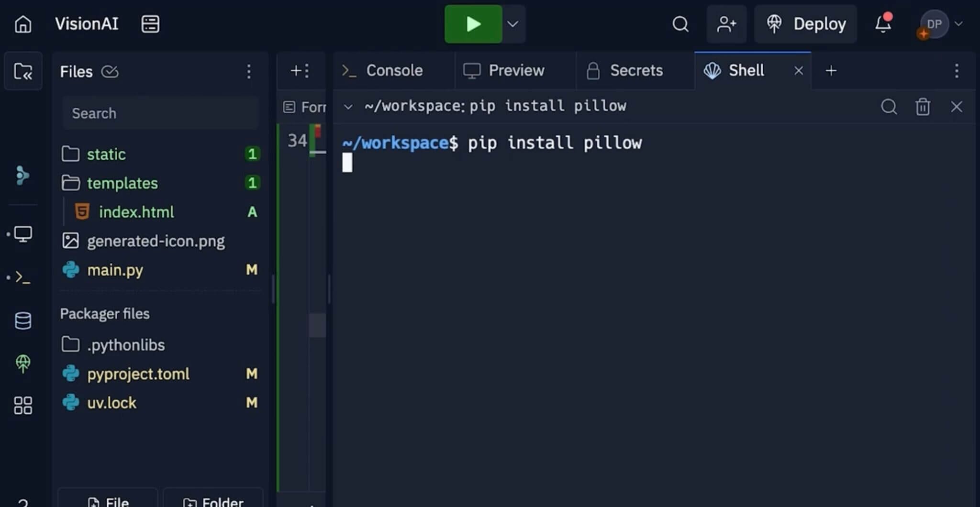Viewport: 980px width, 507px height.
Task: Click the green Run button
Action: [473, 24]
